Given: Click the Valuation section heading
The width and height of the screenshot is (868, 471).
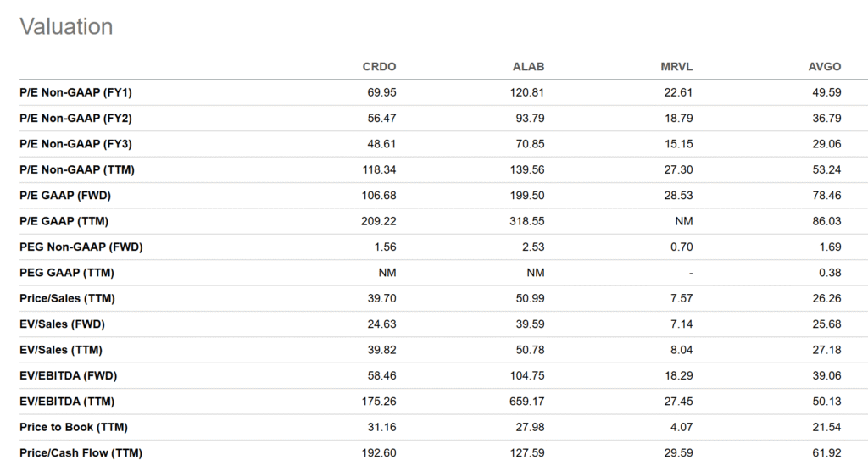Looking at the screenshot, I should (x=66, y=26).
